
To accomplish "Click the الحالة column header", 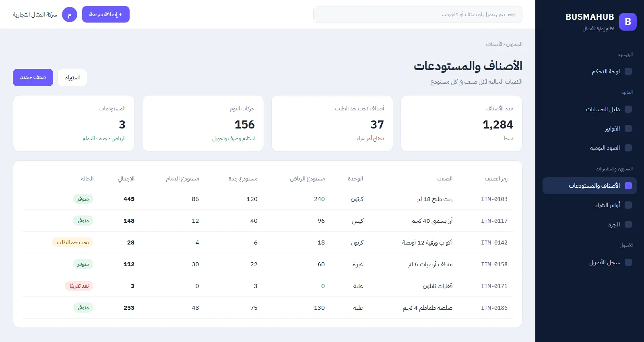I will click(x=87, y=179).
